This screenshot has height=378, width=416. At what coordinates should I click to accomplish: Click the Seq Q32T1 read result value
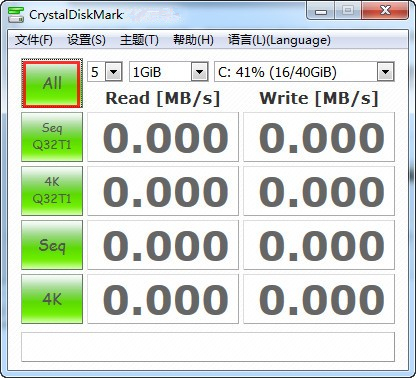[x=163, y=137]
